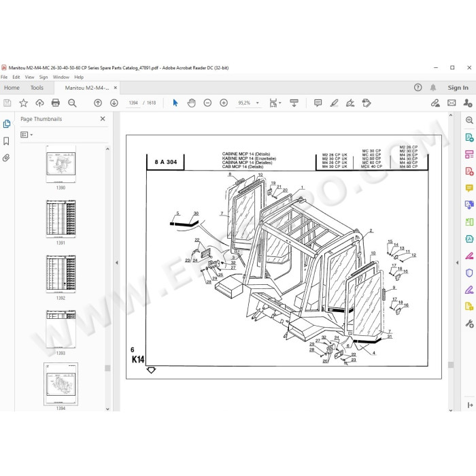The width and height of the screenshot is (476, 476).
Task: Switch to the Home tab
Action: [x=12, y=88]
